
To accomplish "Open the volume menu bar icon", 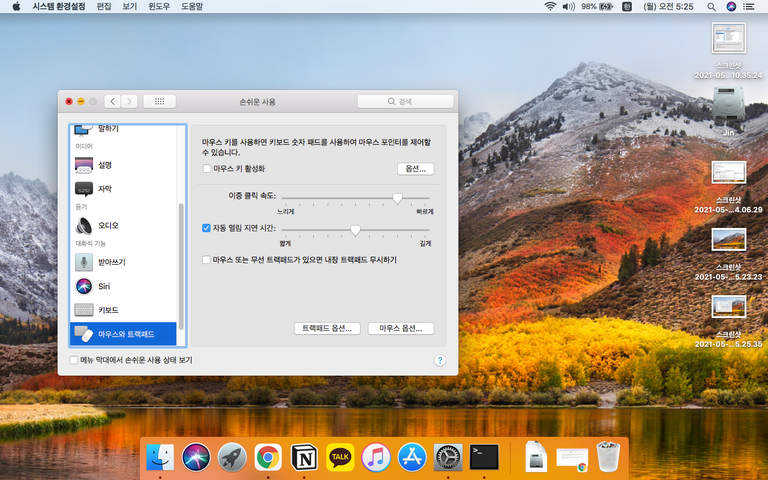I will [x=568, y=6].
